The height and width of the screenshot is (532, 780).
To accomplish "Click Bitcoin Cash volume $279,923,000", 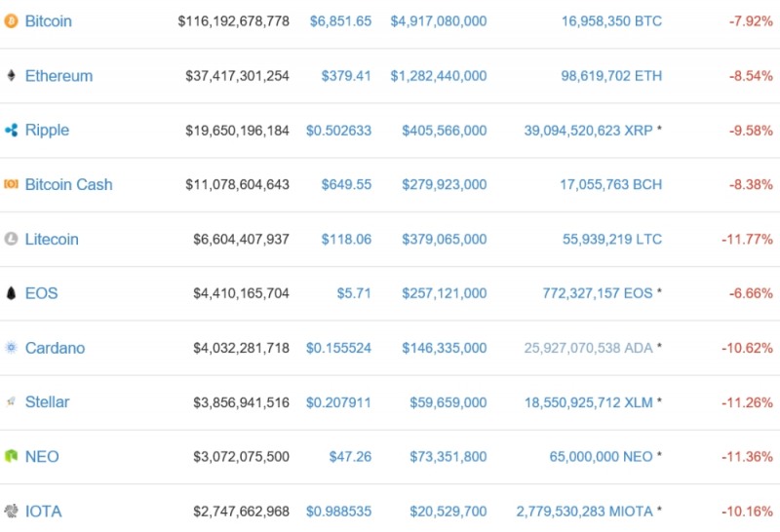I will tap(438, 184).
